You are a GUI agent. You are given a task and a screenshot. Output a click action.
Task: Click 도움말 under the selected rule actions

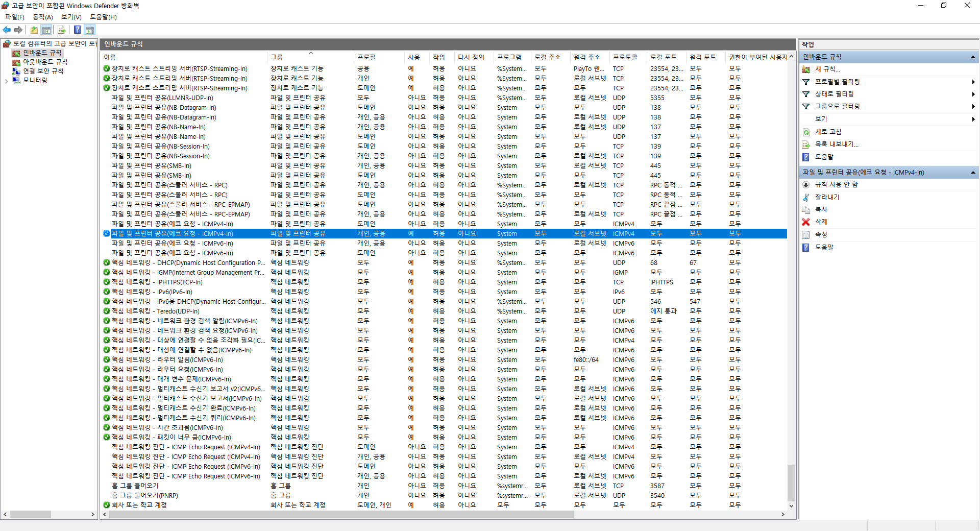824,247
